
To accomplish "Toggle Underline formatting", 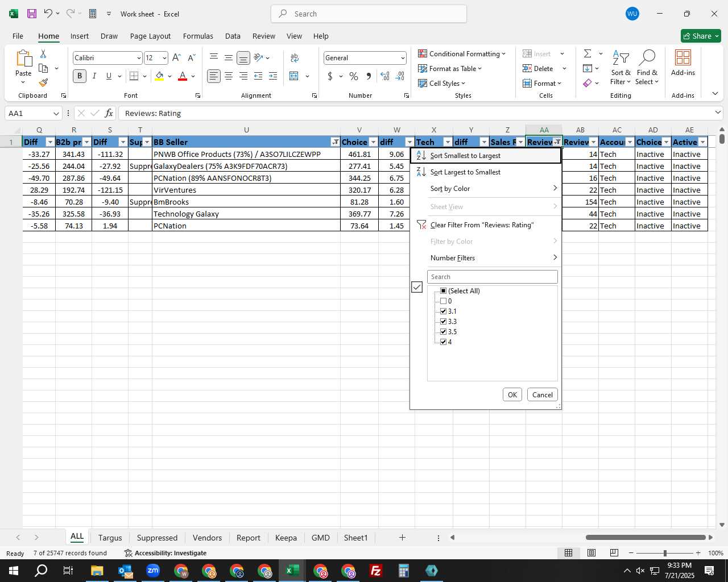I will (x=109, y=76).
